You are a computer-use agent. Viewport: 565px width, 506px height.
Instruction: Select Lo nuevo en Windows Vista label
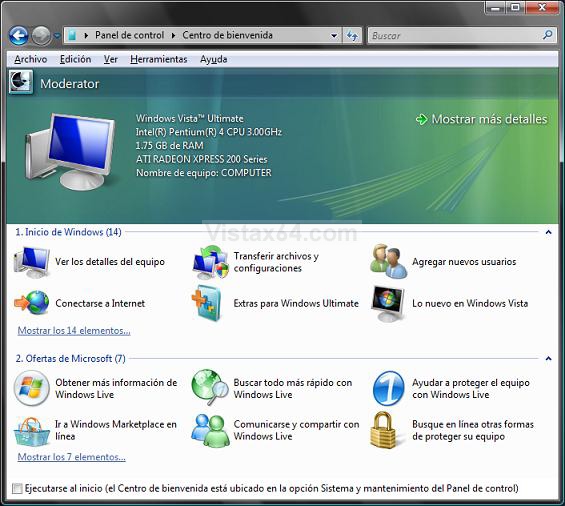pyautogui.click(x=470, y=303)
